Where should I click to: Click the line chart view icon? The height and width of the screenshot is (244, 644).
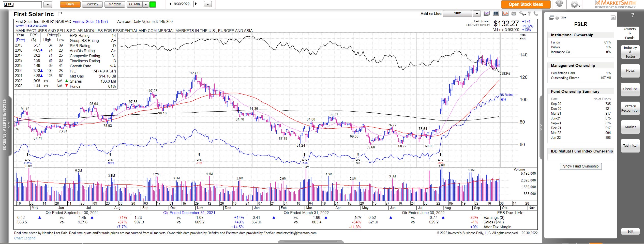pyautogui.click(x=487, y=13)
